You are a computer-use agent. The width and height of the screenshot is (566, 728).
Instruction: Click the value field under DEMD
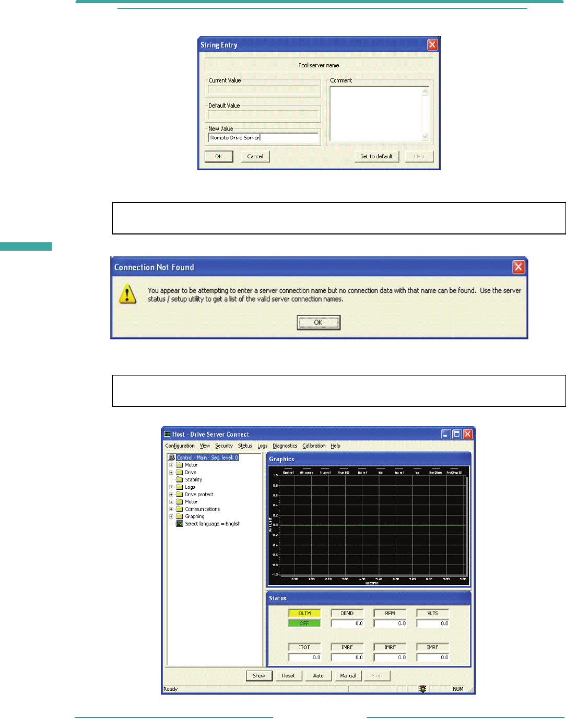[347, 623]
